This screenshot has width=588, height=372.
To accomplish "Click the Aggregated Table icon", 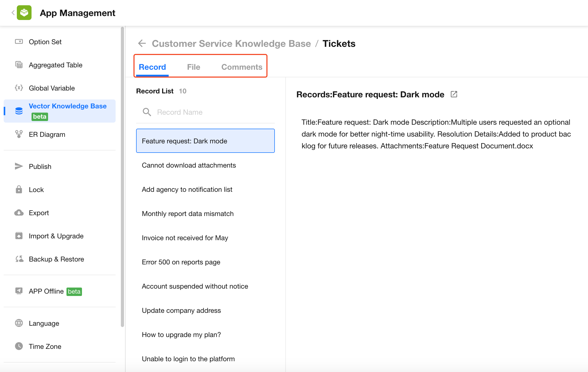I will 19,65.
